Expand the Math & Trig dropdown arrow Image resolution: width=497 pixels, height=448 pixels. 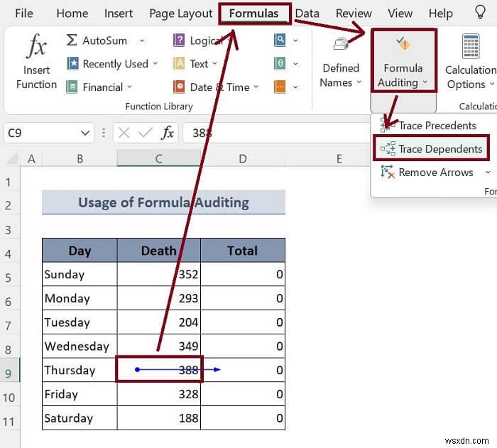click(295, 64)
